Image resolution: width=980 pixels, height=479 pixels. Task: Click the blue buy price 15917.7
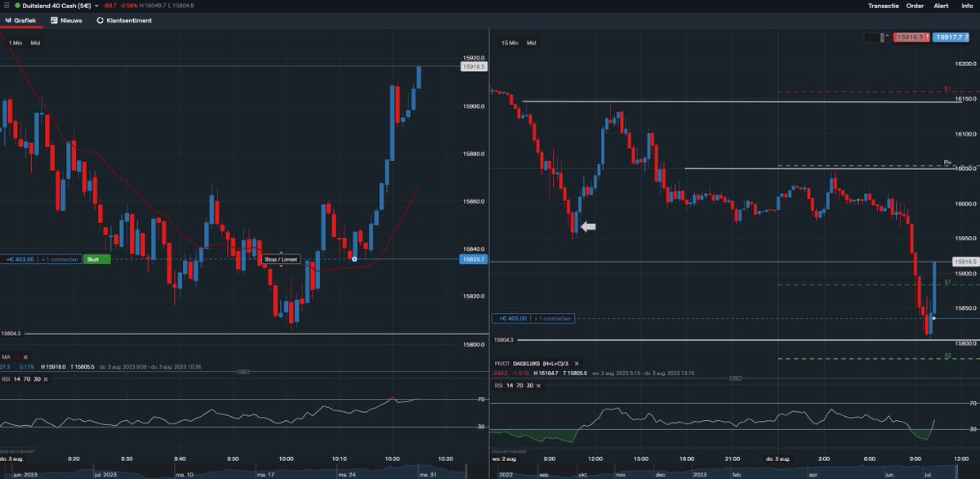pos(952,38)
